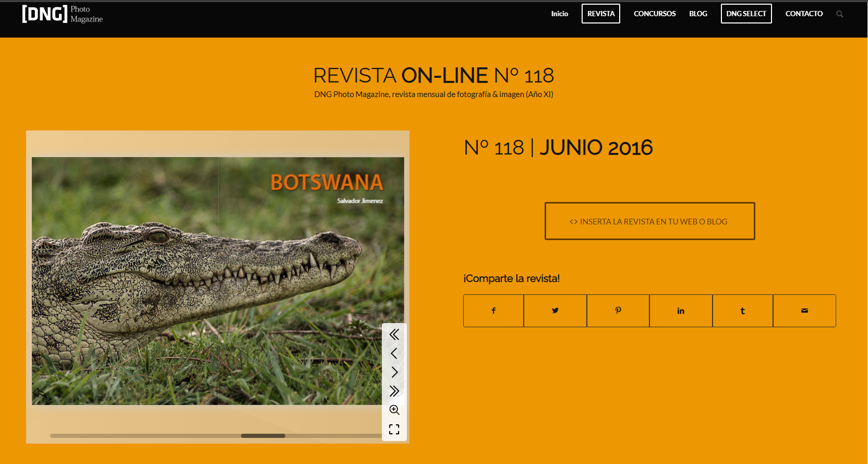Jump to last page with double-right arrows
The width and height of the screenshot is (868, 464).
(x=394, y=391)
